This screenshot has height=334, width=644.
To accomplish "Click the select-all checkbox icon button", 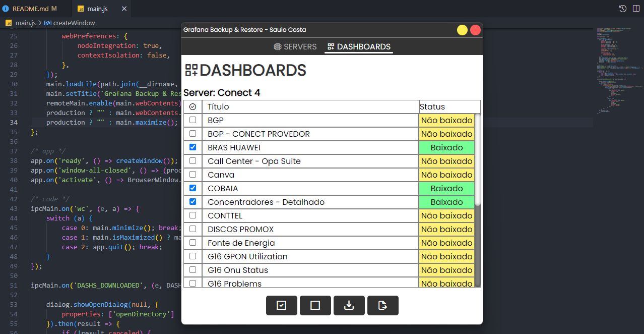I will click(x=282, y=305).
